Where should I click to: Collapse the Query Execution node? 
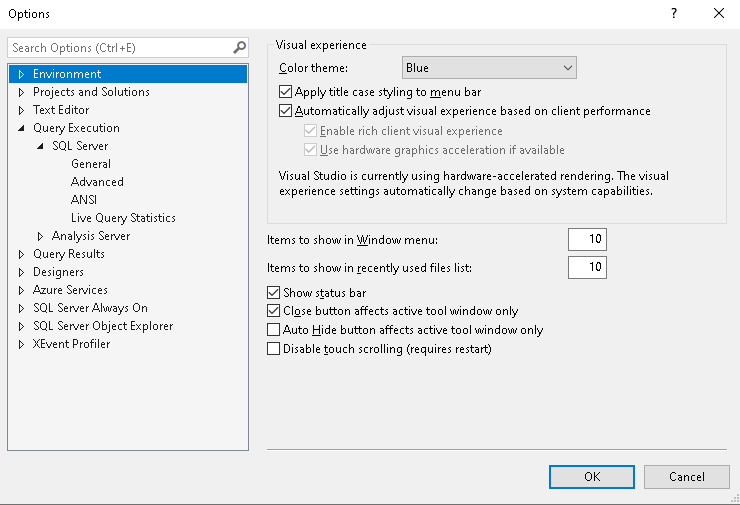point(21,128)
